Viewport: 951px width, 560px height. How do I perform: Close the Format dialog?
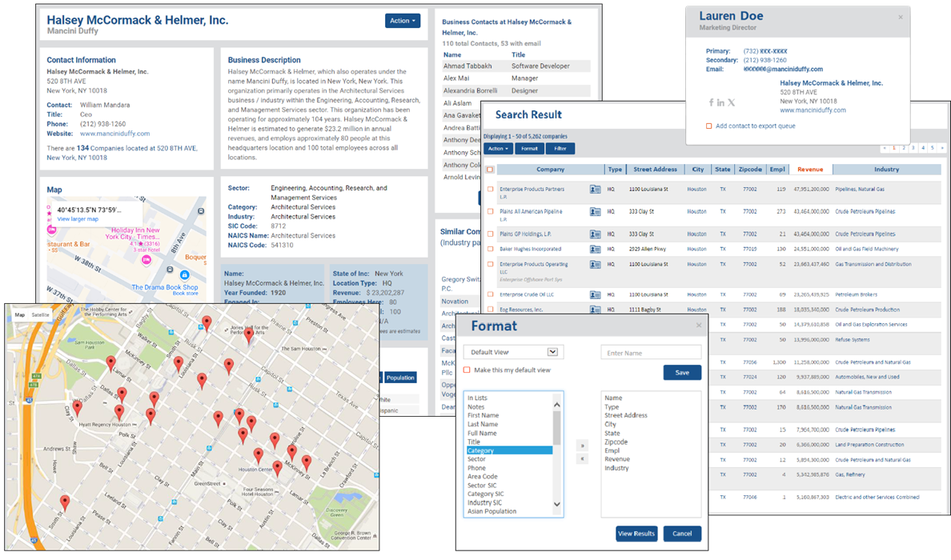click(x=699, y=326)
